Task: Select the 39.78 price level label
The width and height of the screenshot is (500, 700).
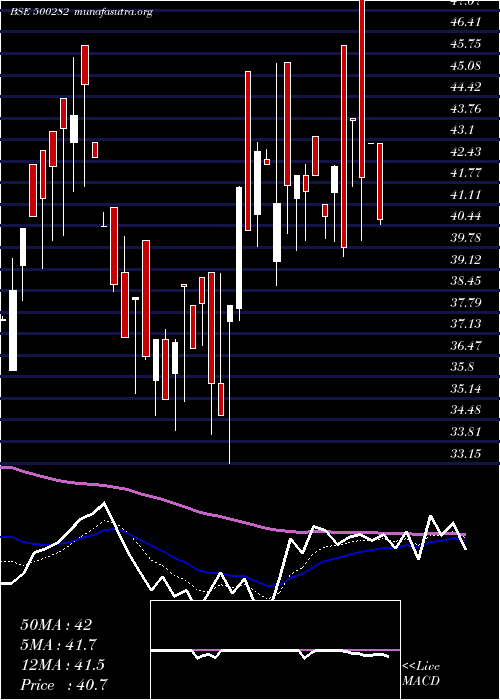Action: [x=466, y=238]
